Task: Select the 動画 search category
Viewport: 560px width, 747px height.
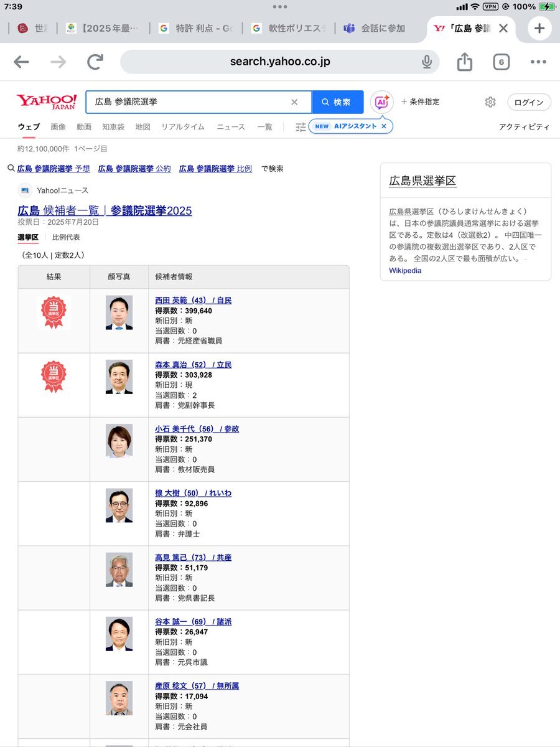Action: [x=84, y=127]
